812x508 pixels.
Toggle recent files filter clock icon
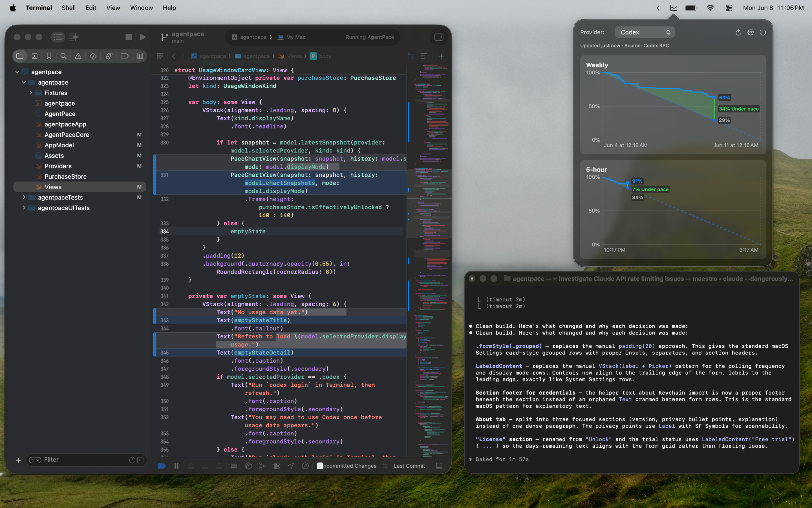tap(132, 460)
